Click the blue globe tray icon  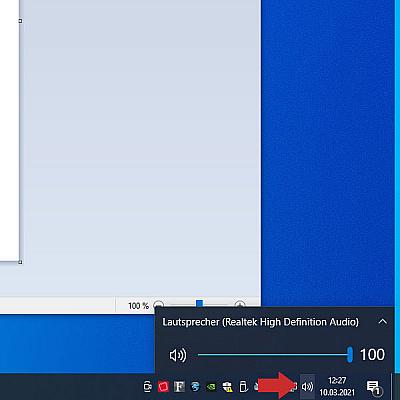point(195,387)
